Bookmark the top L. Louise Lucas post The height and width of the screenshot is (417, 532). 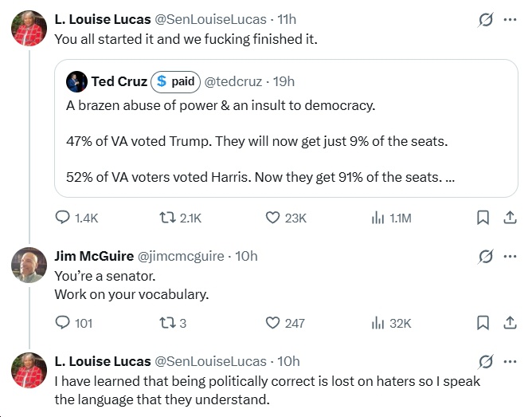[483, 218]
